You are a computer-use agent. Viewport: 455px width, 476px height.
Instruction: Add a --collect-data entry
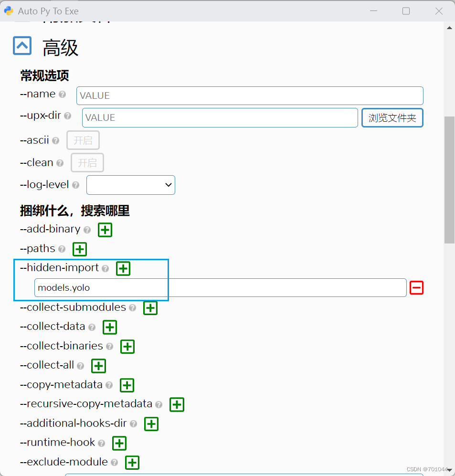[110, 327]
